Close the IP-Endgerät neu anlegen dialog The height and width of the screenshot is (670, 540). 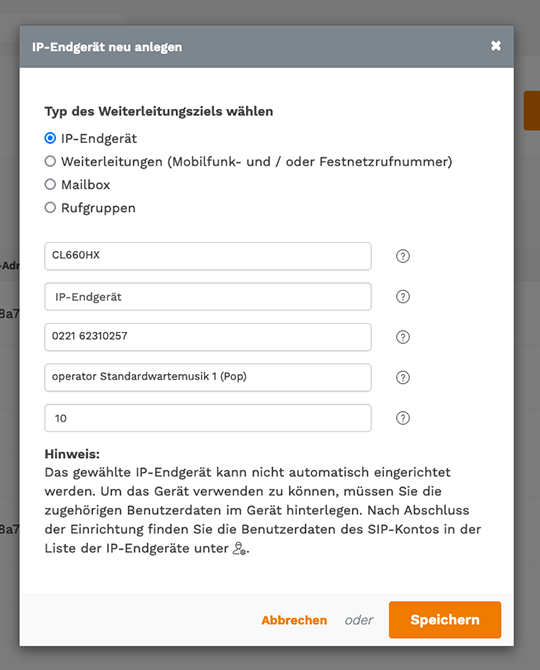(x=496, y=46)
